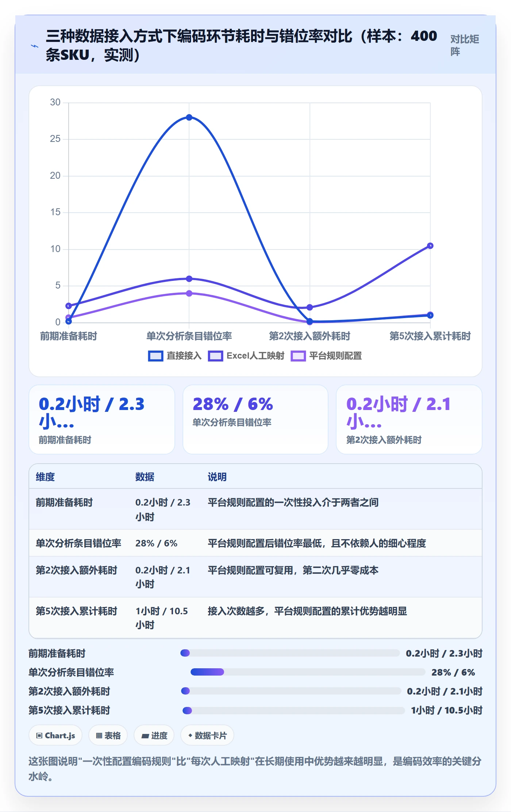Image resolution: width=511 pixels, height=812 pixels.
Task: Select the 平台规则配置 point at 单次分析条目错位率
Action: (189, 293)
